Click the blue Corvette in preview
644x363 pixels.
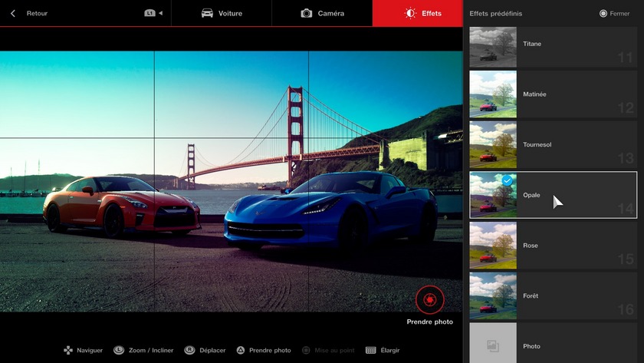(x=330, y=210)
